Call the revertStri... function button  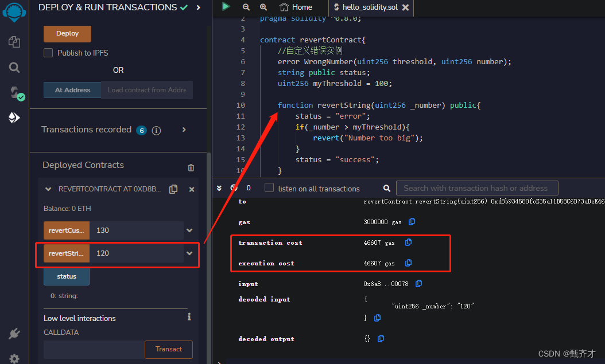point(67,253)
